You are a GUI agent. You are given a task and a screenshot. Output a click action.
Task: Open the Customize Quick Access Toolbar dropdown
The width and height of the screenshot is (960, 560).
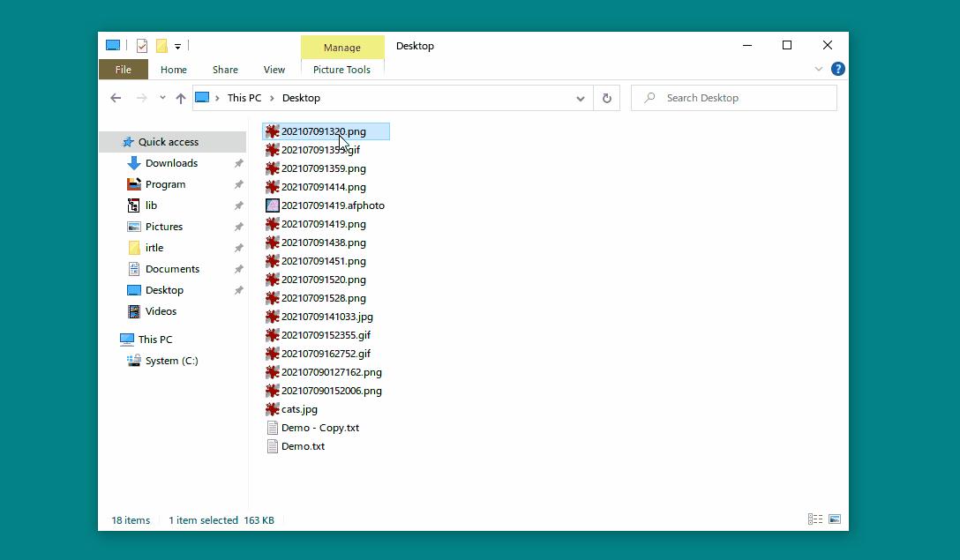point(177,47)
